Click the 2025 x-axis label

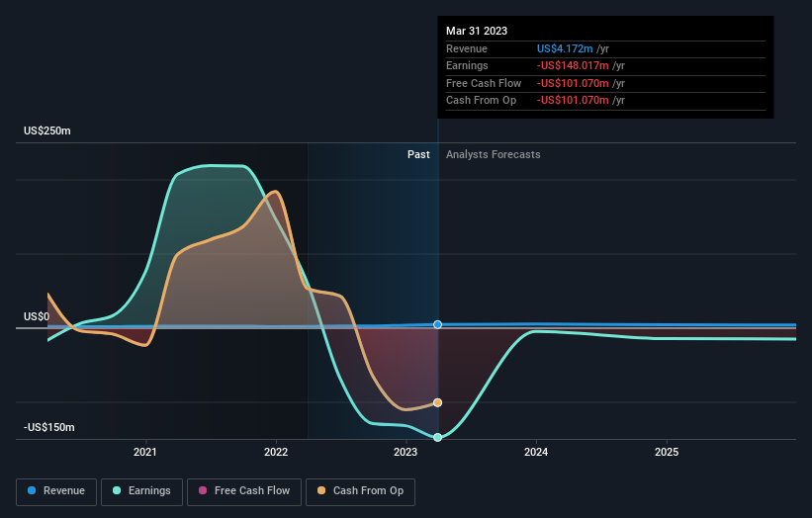[x=667, y=452]
